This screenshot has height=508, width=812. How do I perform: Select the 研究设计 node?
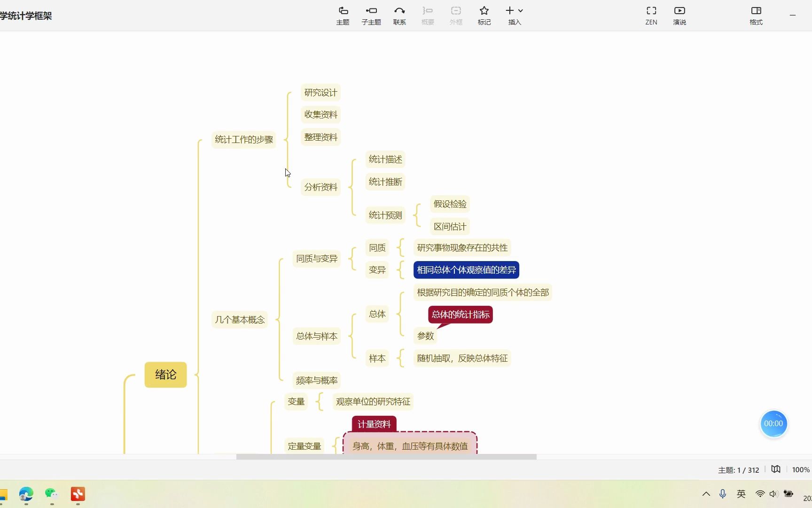pos(320,92)
